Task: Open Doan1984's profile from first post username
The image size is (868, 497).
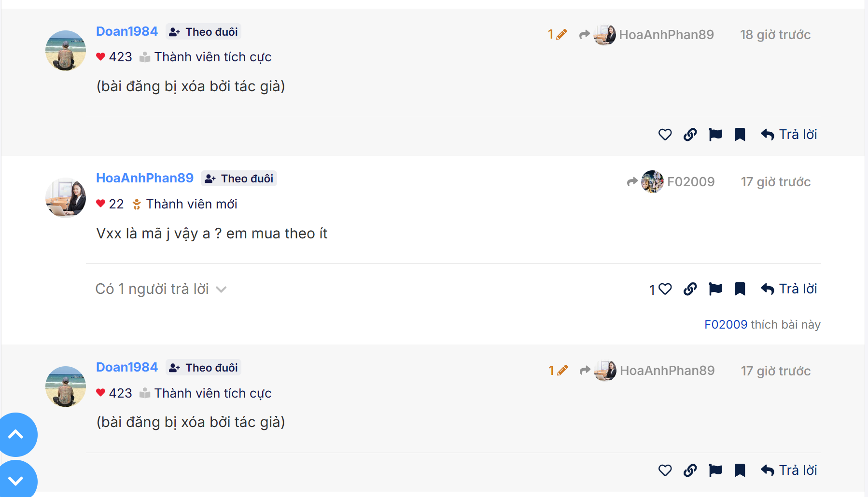Action: click(127, 31)
